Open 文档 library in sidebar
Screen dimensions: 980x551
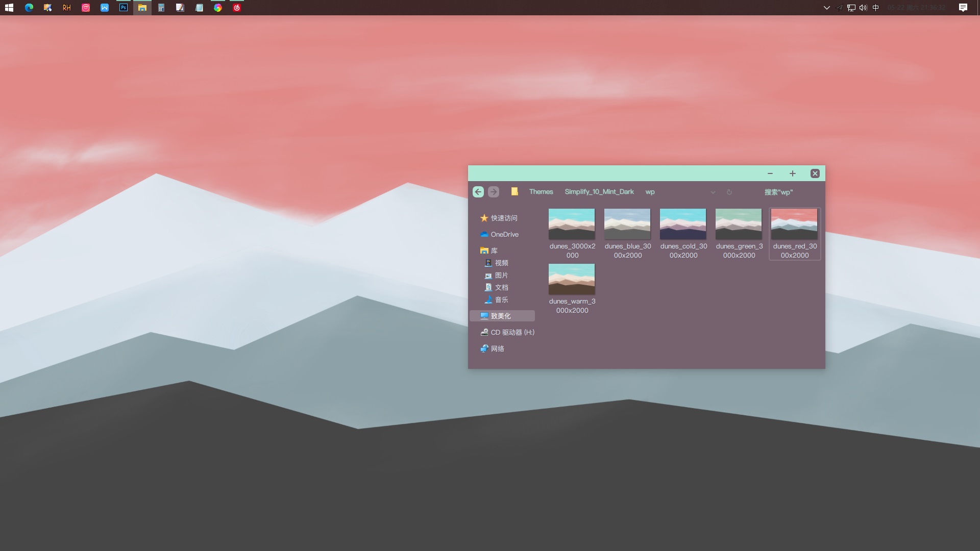click(x=496, y=287)
